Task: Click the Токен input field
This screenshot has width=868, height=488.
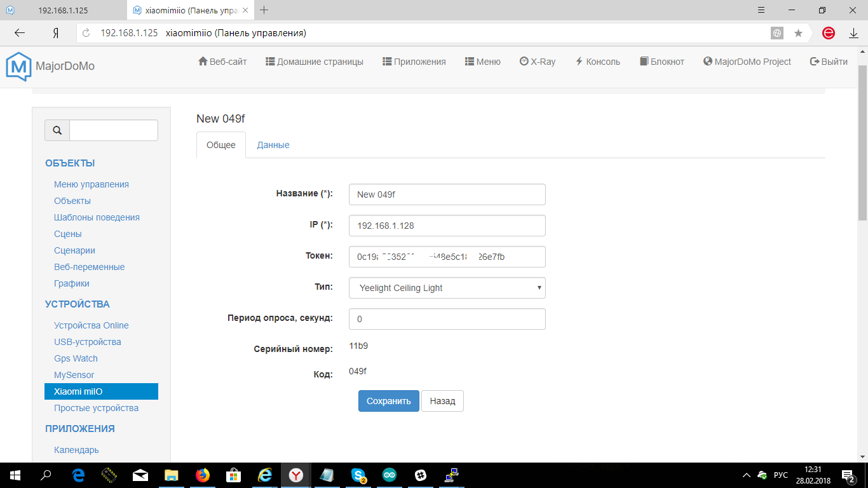Action: coord(447,257)
